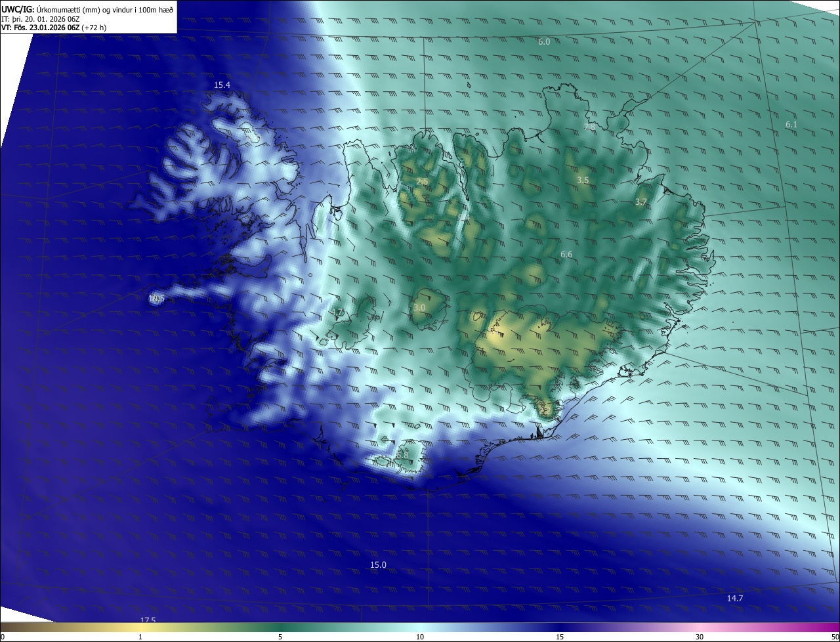The width and height of the screenshot is (840, 642).
Task: Select the 6.1 value label on the map
Action: point(791,125)
